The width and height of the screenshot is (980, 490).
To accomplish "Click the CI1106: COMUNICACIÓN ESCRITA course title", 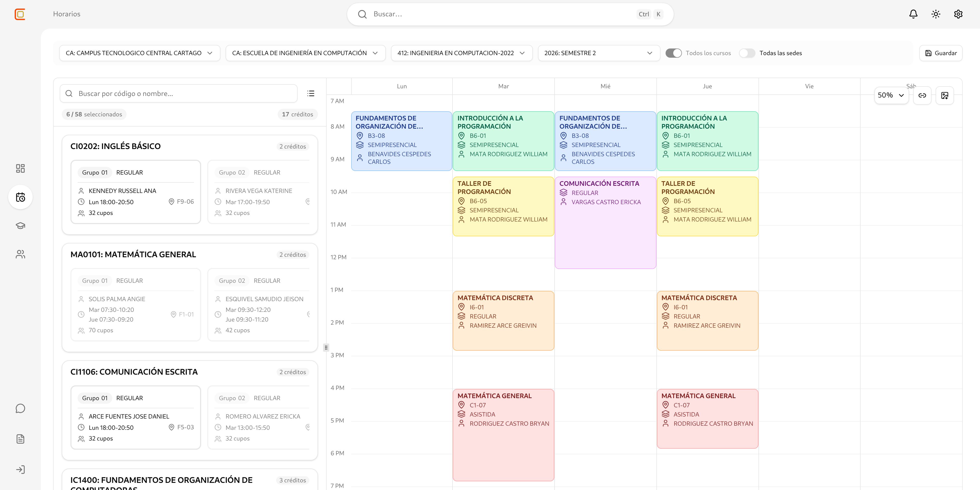I will point(134,372).
